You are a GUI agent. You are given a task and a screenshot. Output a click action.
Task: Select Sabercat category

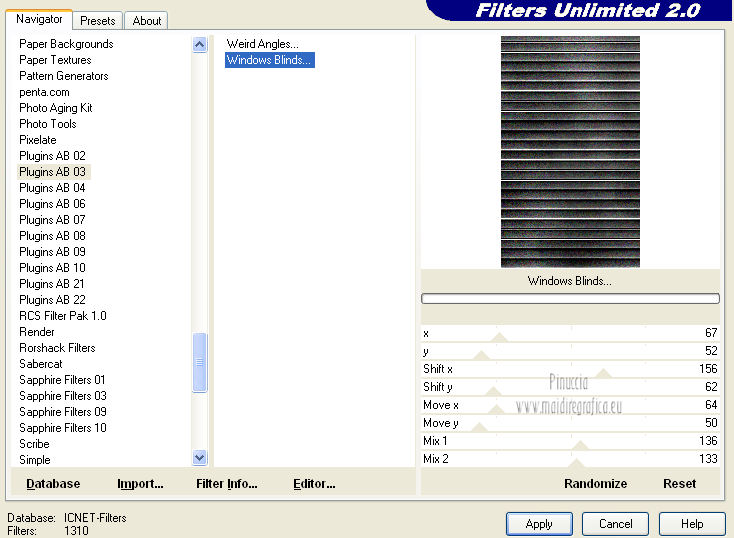pyautogui.click(x=41, y=364)
